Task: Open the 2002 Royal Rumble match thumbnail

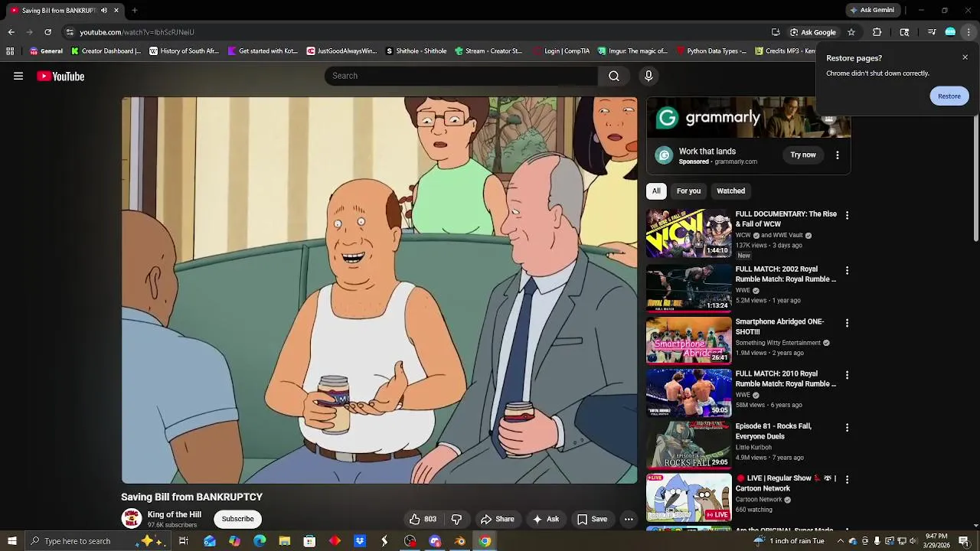Action: pos(689,289)
